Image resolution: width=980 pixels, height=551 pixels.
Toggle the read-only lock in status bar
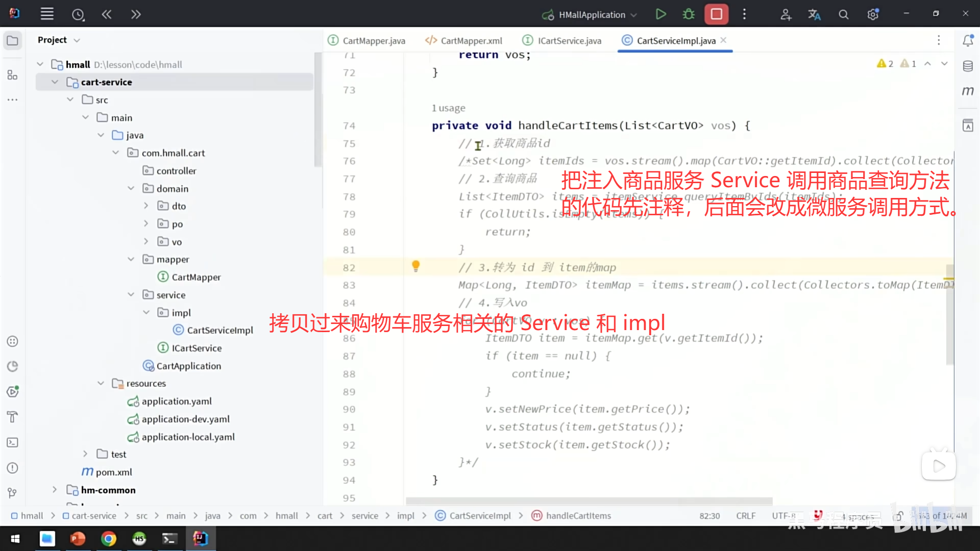point(899,516)
